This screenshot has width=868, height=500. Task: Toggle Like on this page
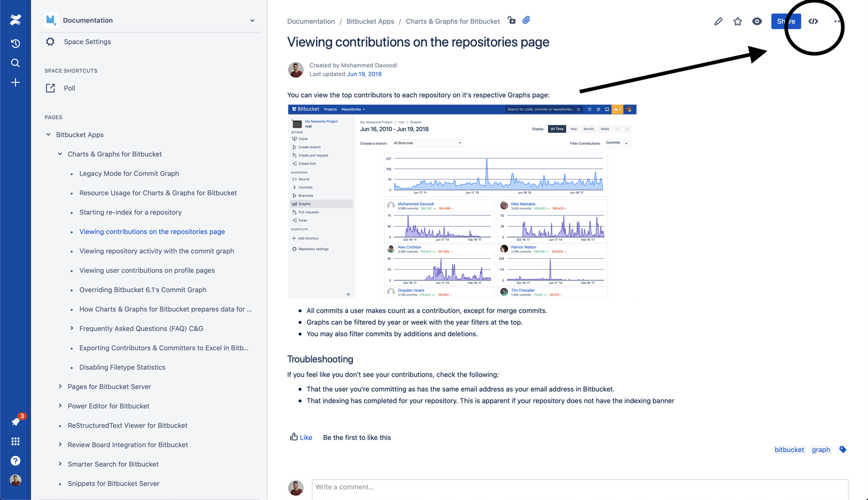click(301, 437)
